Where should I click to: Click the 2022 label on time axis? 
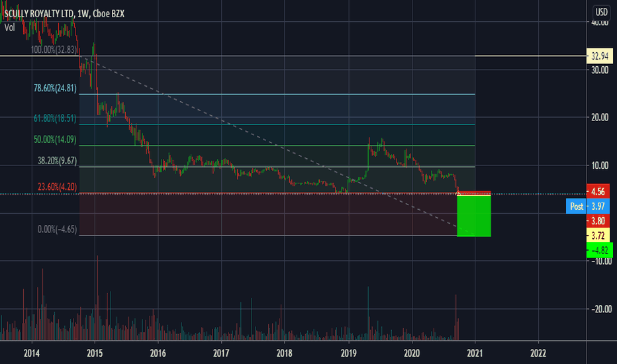pyautogui.click(x=538, y=353)
